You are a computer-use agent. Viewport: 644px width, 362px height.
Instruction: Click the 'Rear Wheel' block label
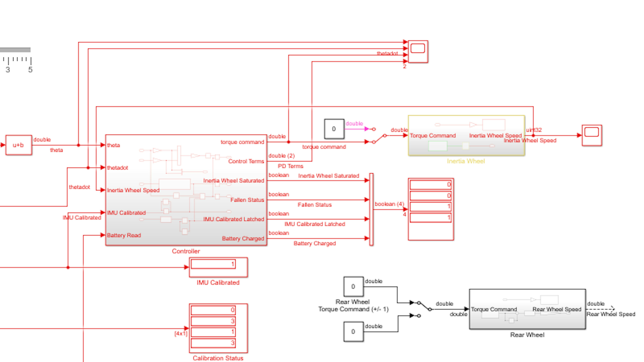tap(527, 335)
